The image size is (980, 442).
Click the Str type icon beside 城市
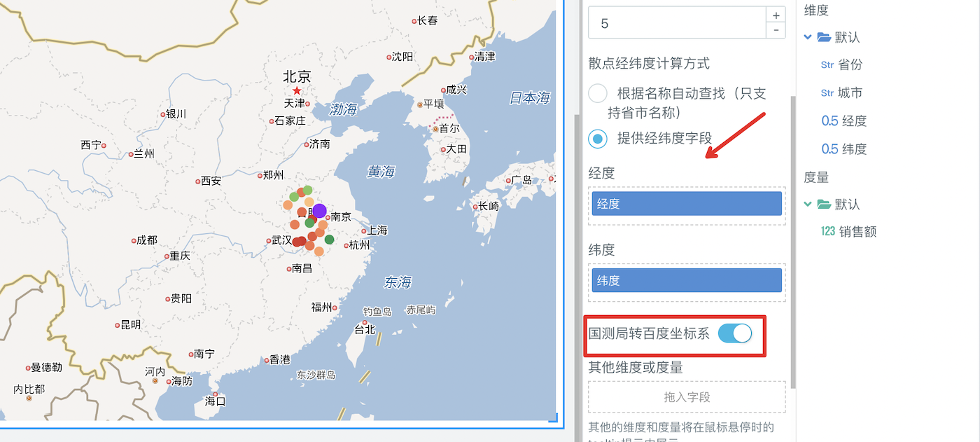[827, 93]
